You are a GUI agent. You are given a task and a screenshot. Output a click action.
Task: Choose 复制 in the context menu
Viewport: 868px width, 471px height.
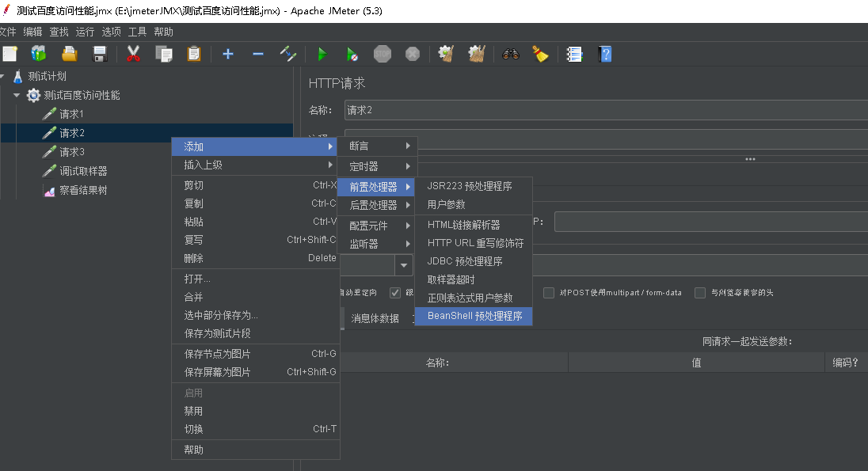255,203
